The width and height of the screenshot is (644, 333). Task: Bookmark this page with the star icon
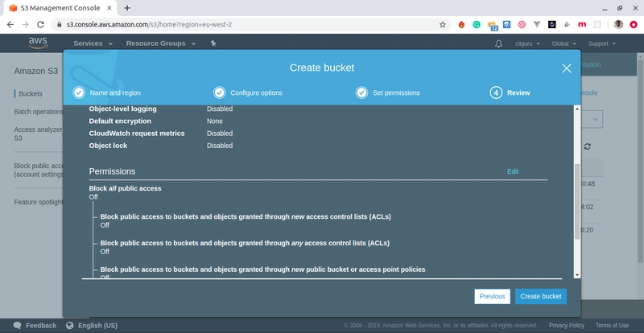[442, 25]
